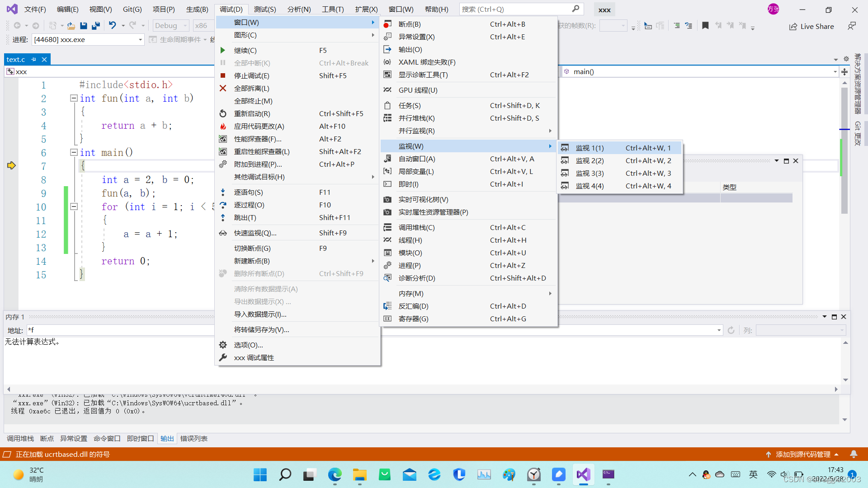The image size is (868, 488).
Task: Click the Call Stack icon
Action: click(x=387, y=227)
